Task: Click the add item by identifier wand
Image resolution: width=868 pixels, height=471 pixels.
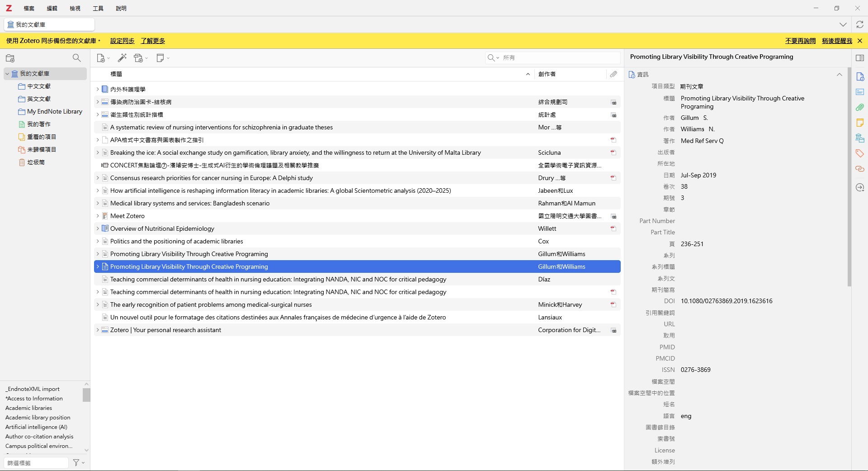Action: click(x=122, y=58)
